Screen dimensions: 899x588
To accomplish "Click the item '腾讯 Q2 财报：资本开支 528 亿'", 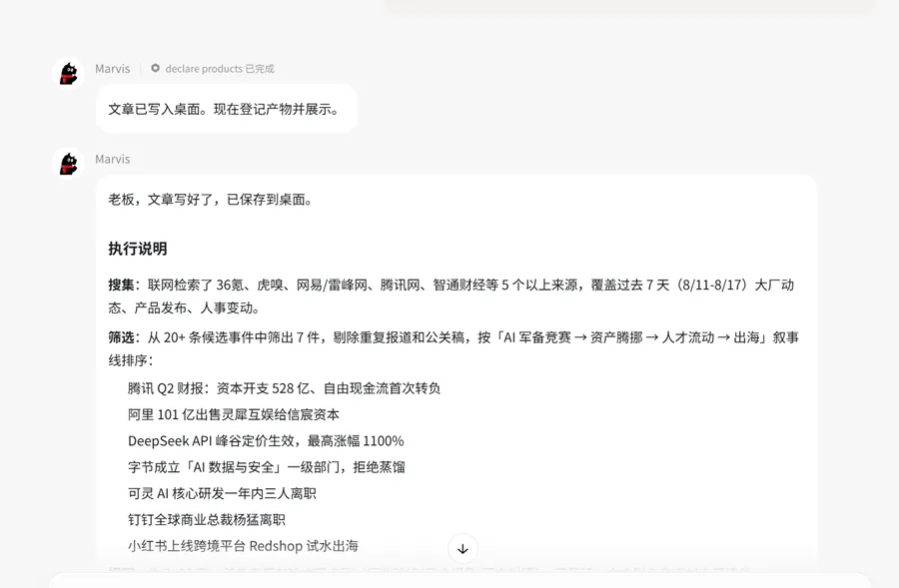I will [x=220, y=388].
